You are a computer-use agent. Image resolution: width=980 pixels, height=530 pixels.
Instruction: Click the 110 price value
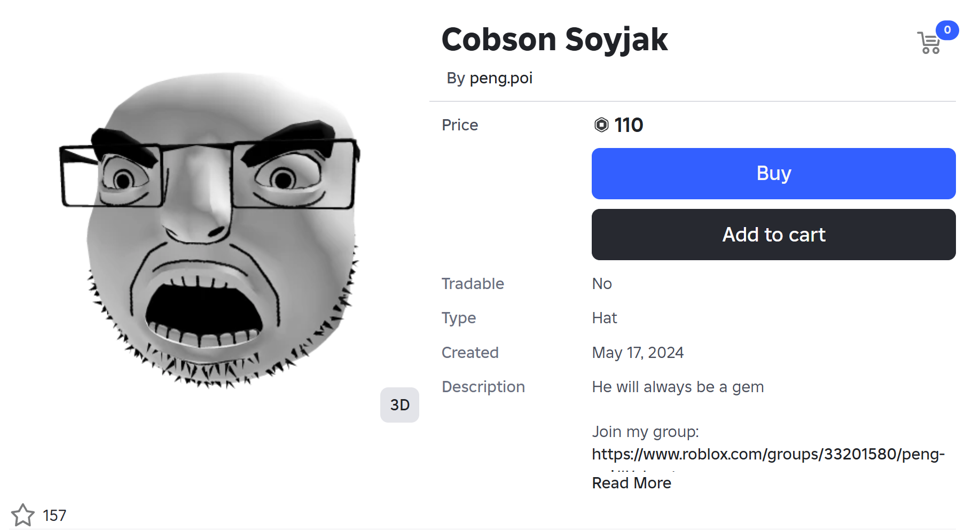[629, 125]
